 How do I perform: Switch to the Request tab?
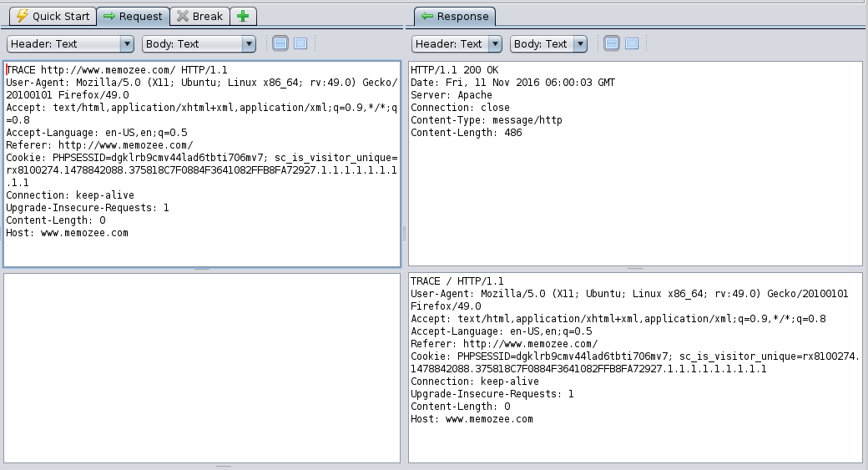[133, 16]
